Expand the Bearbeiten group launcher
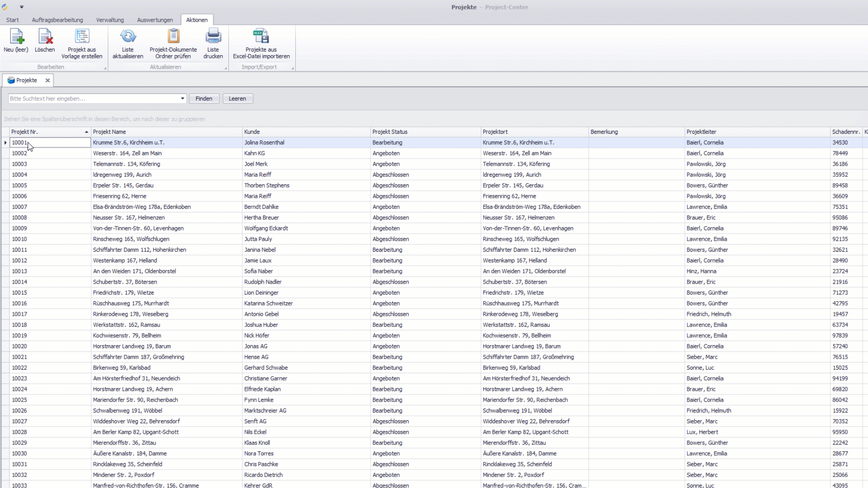Screen dimensions: 868x488 pos(105,68)
